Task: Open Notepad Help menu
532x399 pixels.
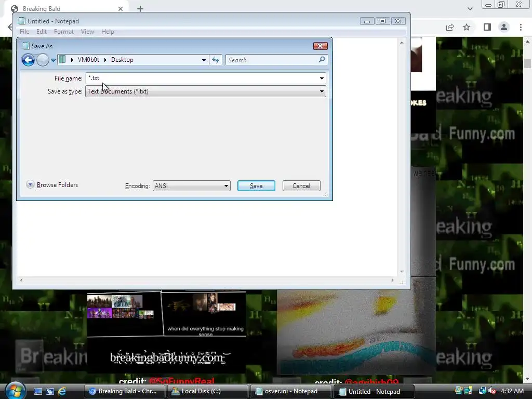Action: (108, 32)
